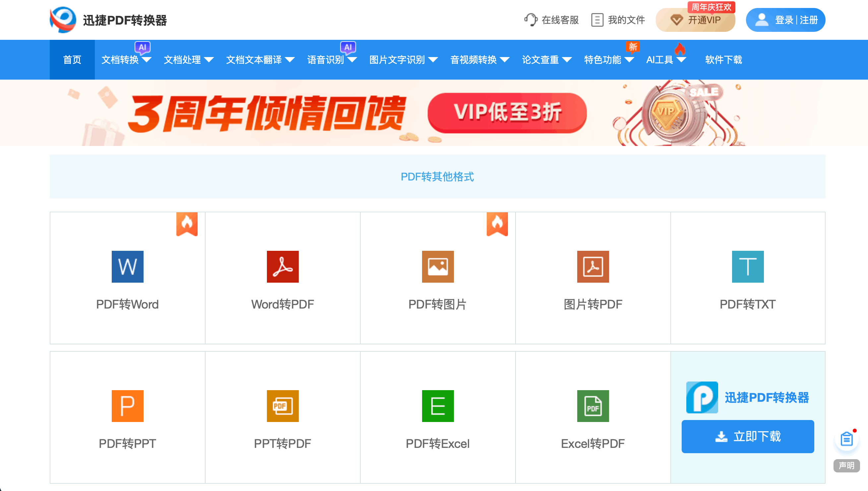Select the PDF转PPT orange P icon
The height and width of the screenshot is (491, 868).
coord(127,406)
